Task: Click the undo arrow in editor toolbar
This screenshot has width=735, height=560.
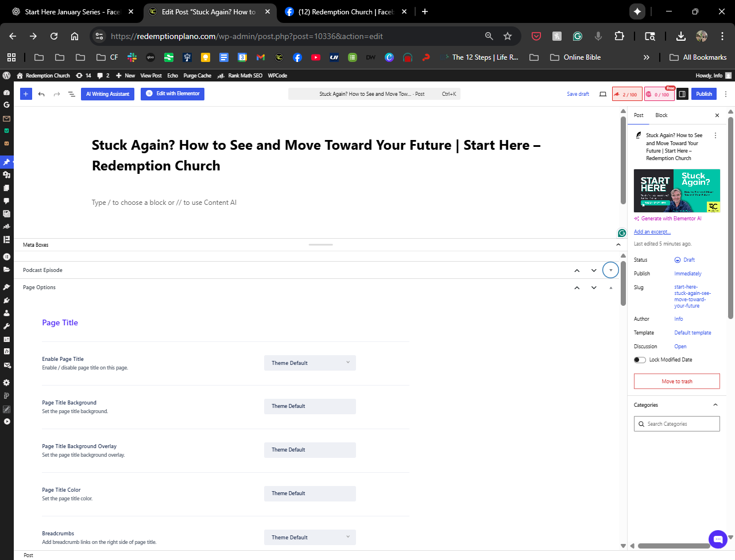Action: 41,94
